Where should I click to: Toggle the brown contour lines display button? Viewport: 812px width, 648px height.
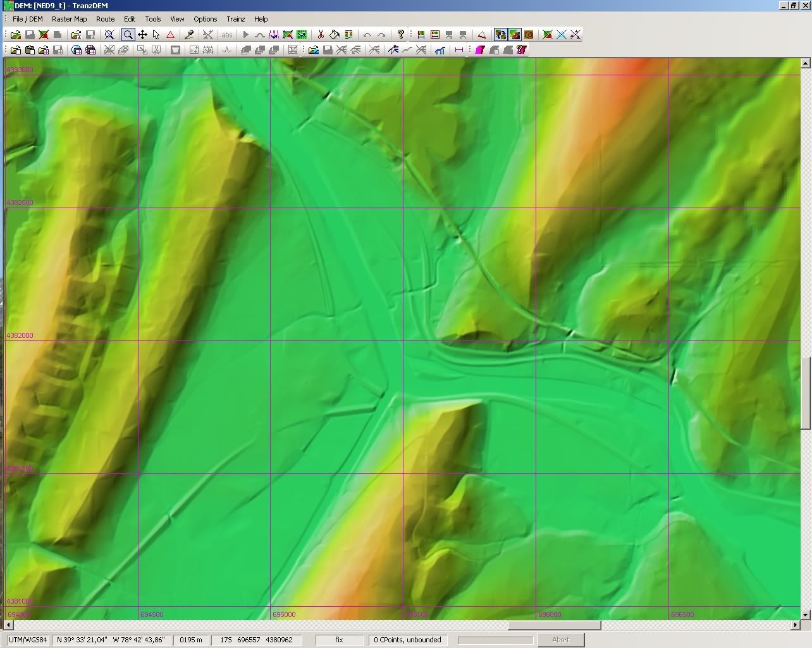(x=529, y=35)
